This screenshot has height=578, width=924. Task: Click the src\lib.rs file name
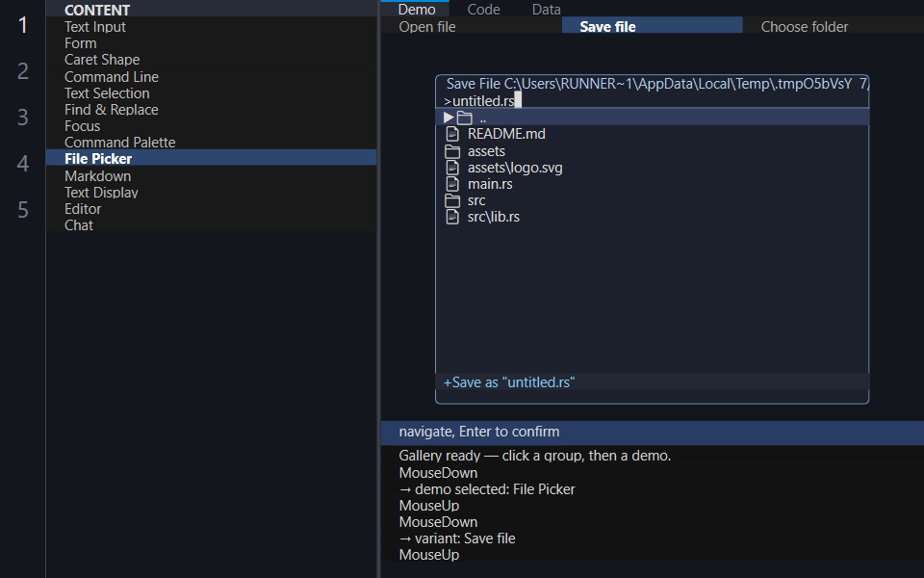pyautogui.click(x=493, y=218)
